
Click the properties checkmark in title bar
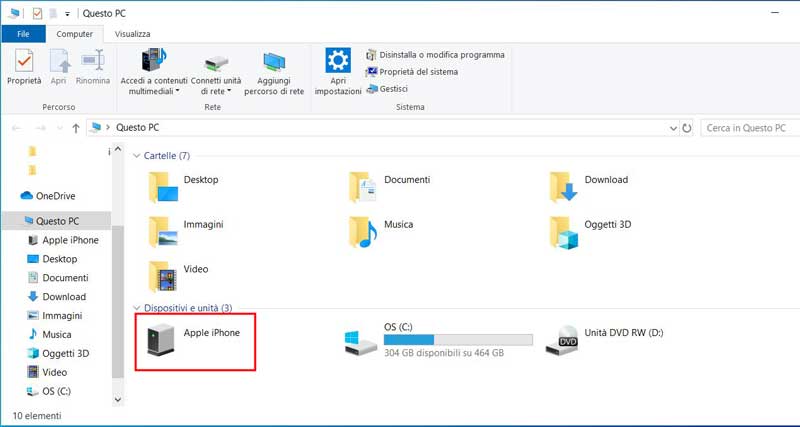click(37, 13)
